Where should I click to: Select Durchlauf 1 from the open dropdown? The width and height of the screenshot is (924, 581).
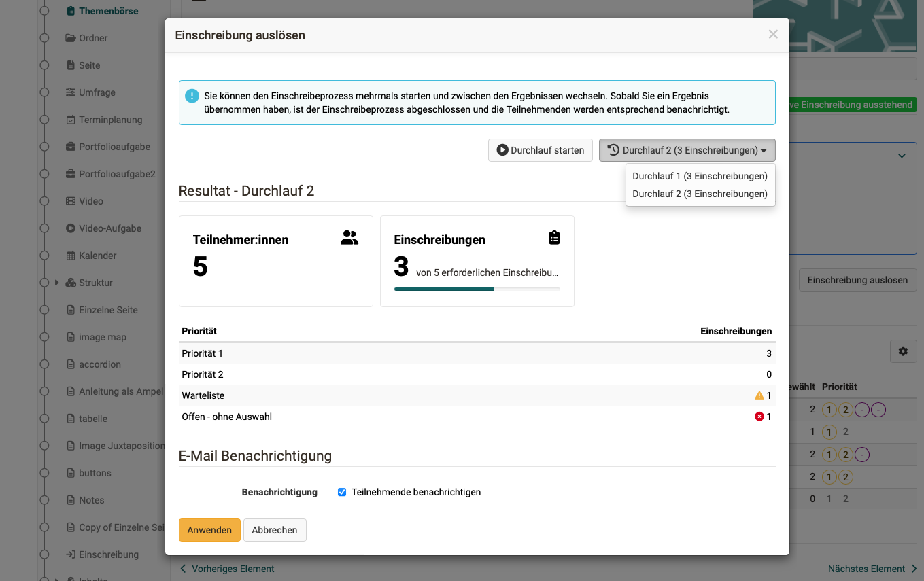click(700, 175)
